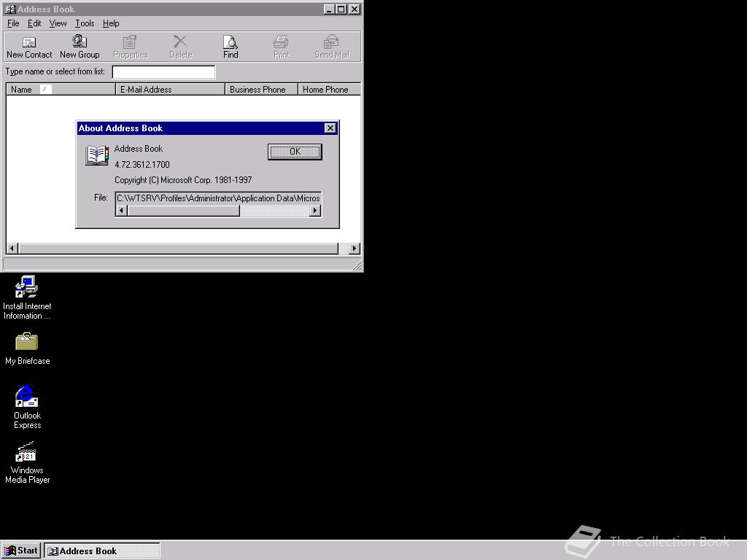Click the New Contact toolbar icon
This screenshot has width=747, height=560.
click(29, 47)
